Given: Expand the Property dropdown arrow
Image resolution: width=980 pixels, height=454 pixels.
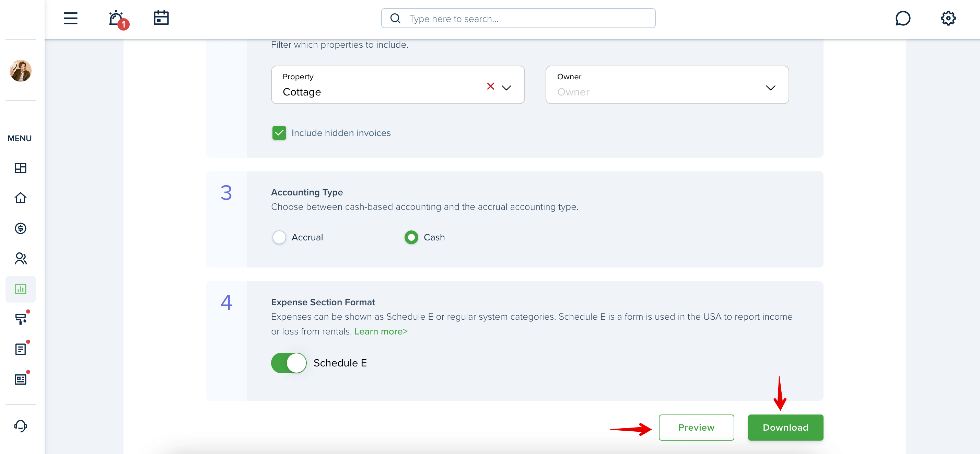Looking at the screenshot, I should [x=506, y=88].
